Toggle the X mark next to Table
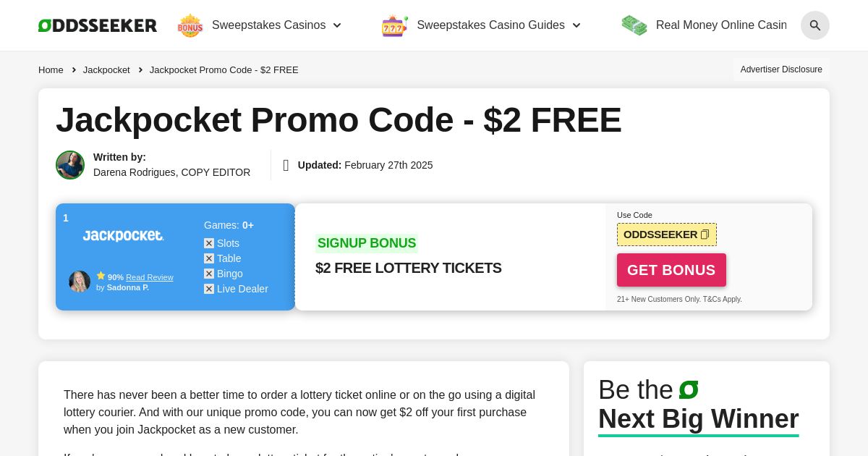The height and width of the screenshot is (456, 868). click(x=209, y=258)
